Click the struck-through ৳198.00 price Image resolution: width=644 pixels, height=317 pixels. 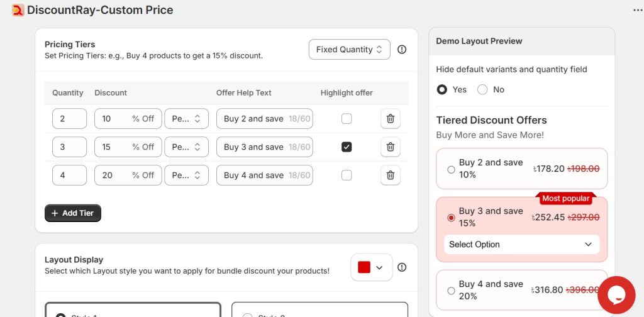pos(583,169)
